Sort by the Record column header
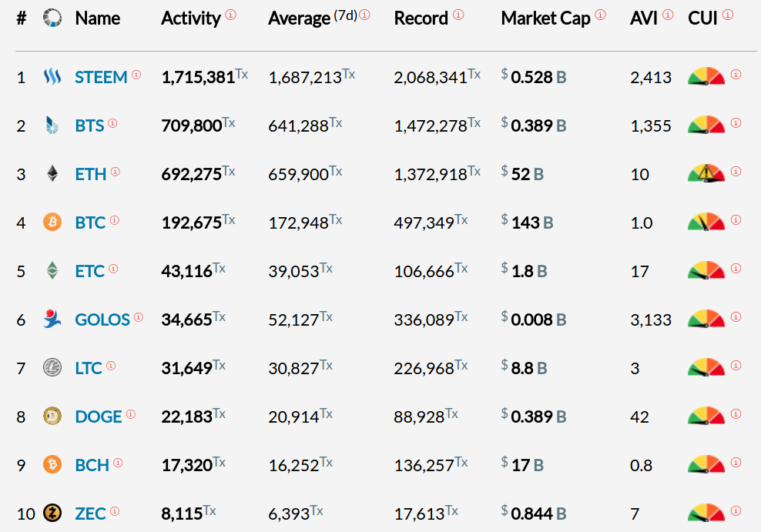The width and height of the screenshot is (761, 532). (421, 18)
